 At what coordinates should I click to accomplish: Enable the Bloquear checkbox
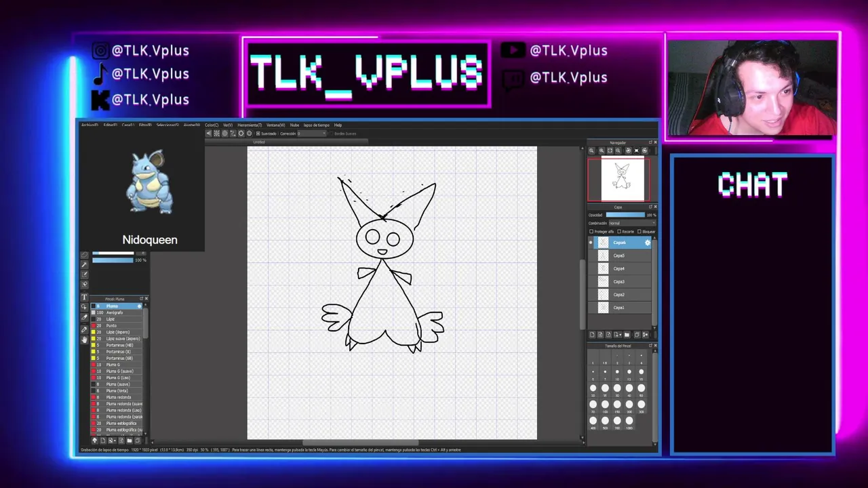(639, 232)
